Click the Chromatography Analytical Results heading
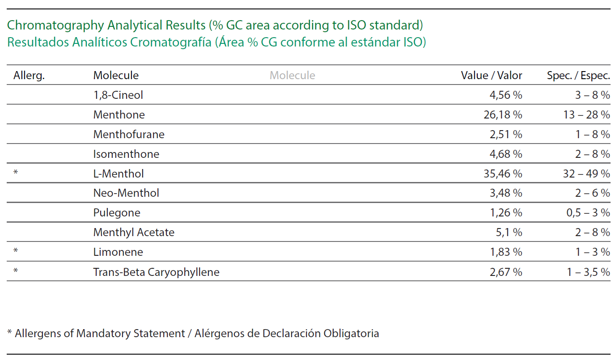The width and height of the screenshot is (615, 364). click(x=215, y=25)
